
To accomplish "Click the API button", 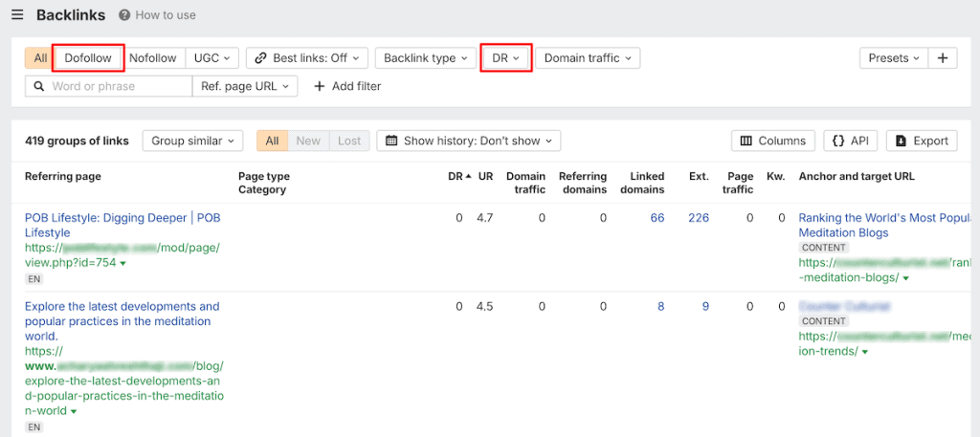I will (851, 141).
